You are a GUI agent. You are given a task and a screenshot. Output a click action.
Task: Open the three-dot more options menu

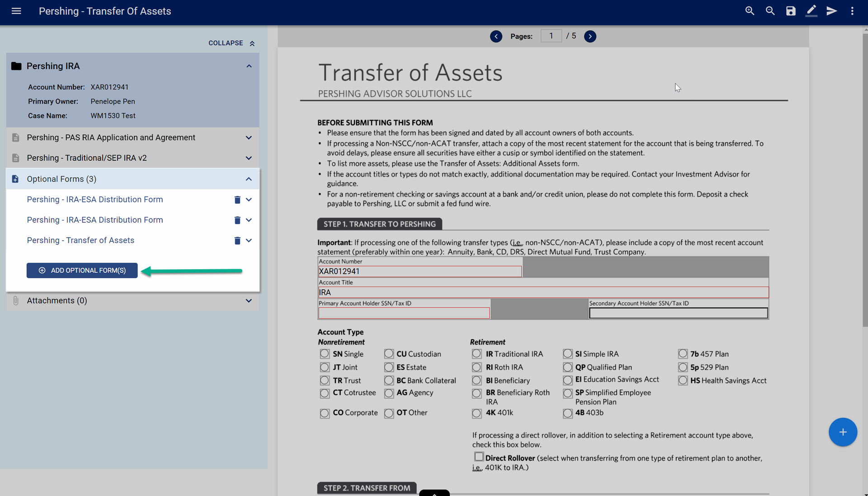pyautogui.click(x=852, y=11)
